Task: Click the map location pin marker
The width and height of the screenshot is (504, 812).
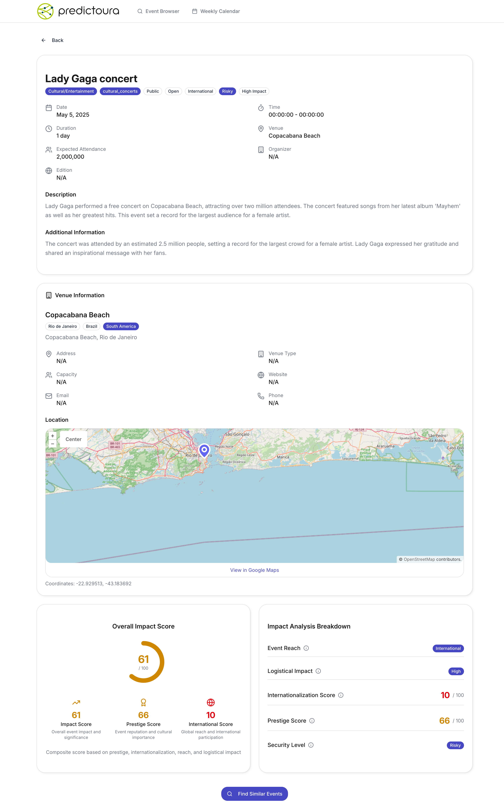Action: tap(204, 450)
